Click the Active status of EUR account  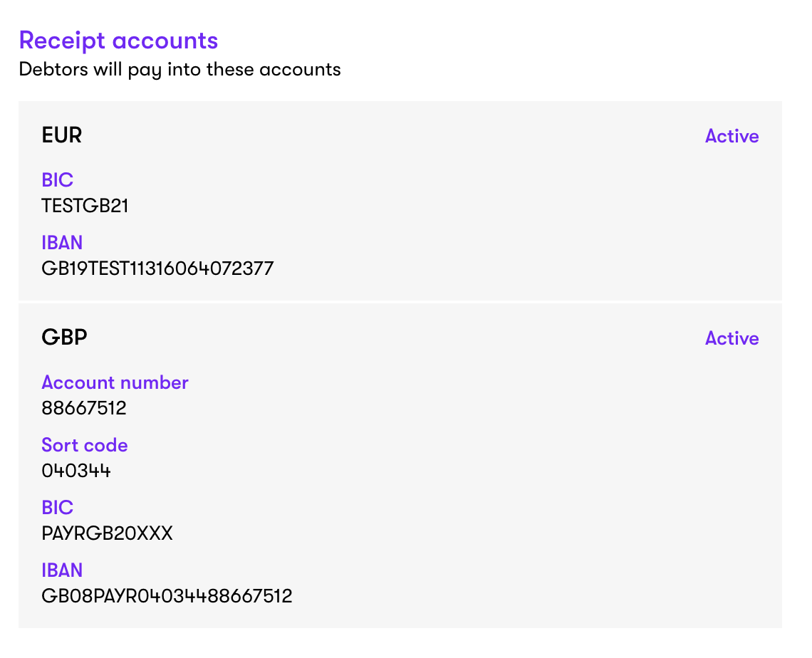732,136
